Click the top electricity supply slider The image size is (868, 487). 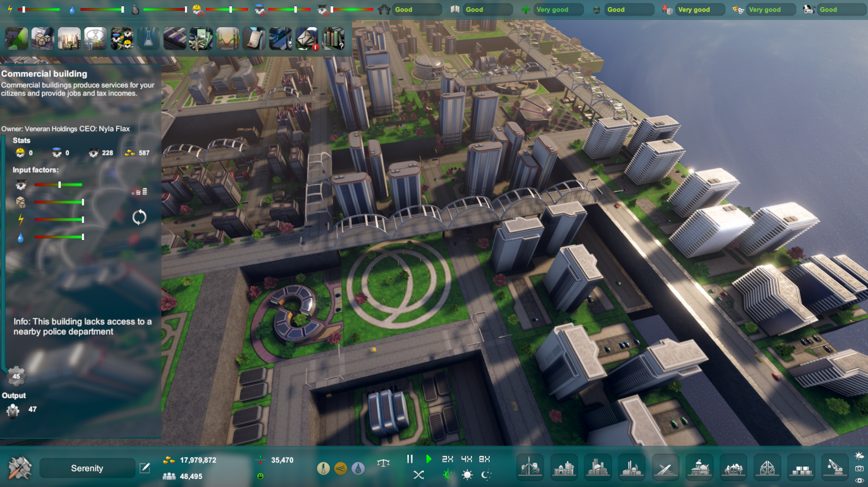39,10
